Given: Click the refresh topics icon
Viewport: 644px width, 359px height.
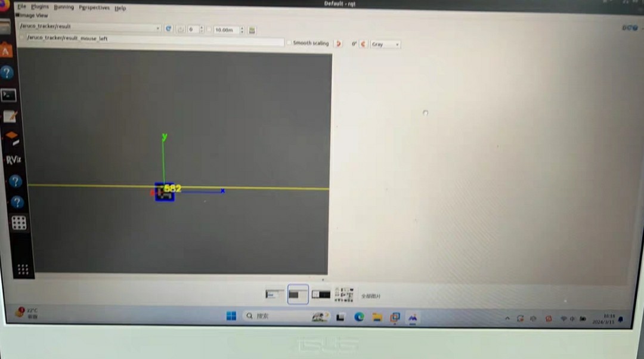Looking at the screenshot, I should (x=168, y=29).
